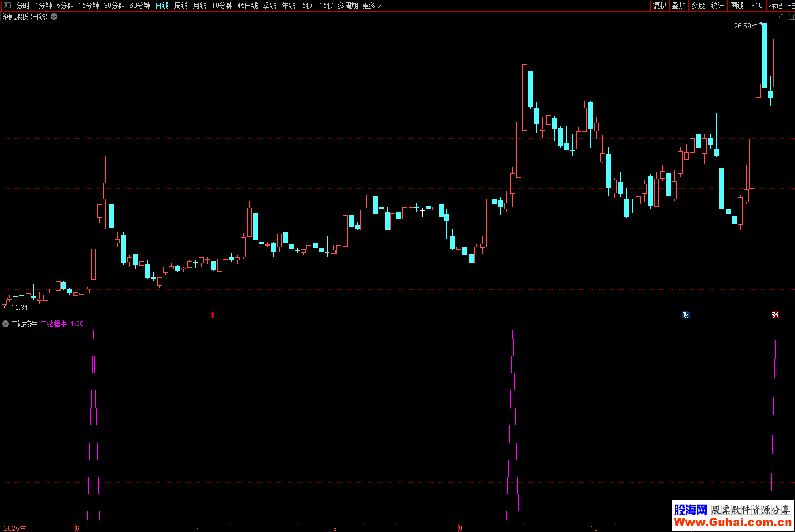Viewport: 795px width, 532px height.
Task: Click the red $ marker on the chart
Action: pos(212,315)
